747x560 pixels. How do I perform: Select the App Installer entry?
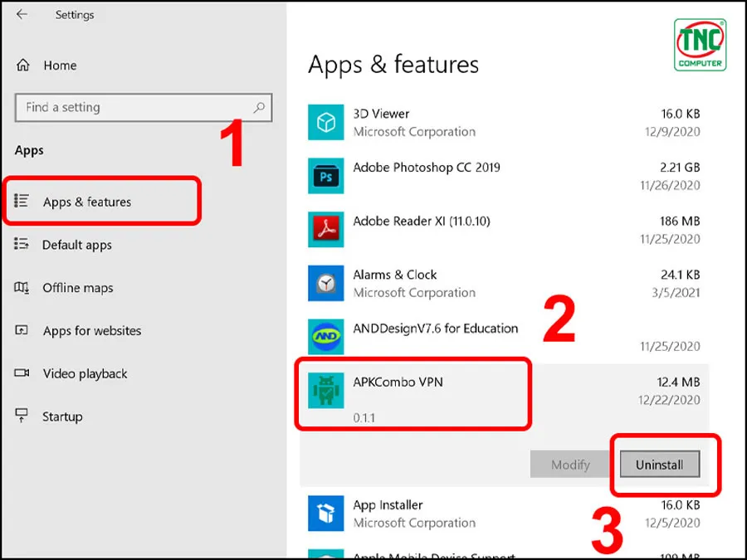388,504
